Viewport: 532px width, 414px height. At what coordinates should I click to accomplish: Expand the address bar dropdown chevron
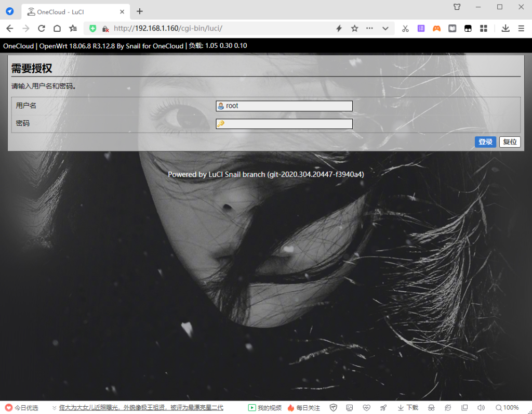pyautogui.click(x=385, y=29)
